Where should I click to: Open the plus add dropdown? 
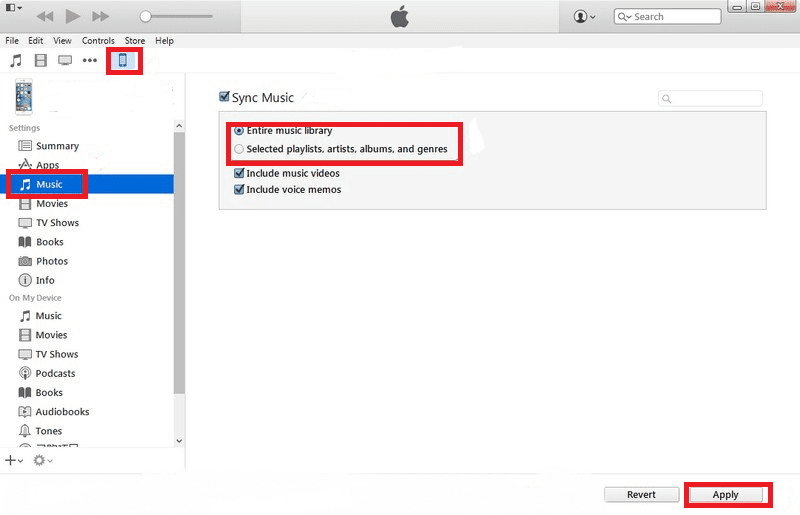pos(14,460)
